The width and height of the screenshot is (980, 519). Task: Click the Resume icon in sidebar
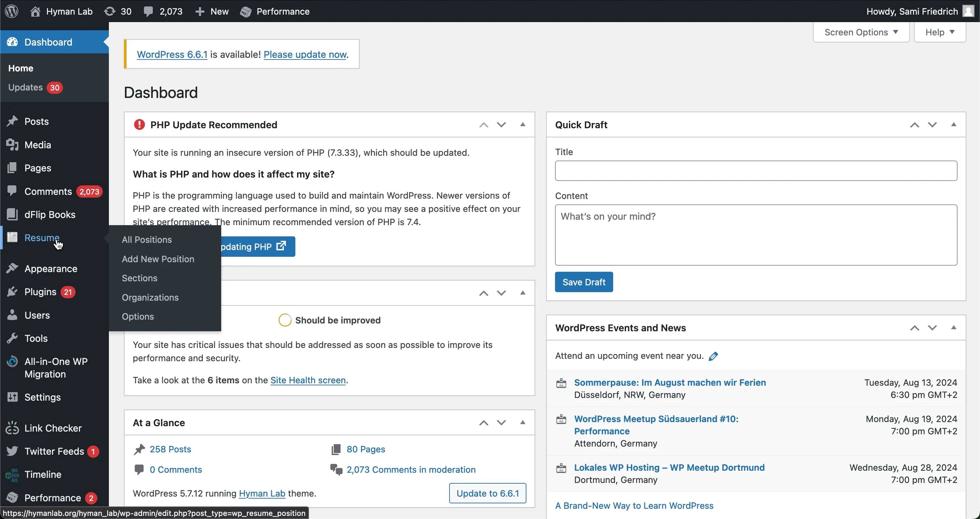pyautogui.click(x=13, y=238)
